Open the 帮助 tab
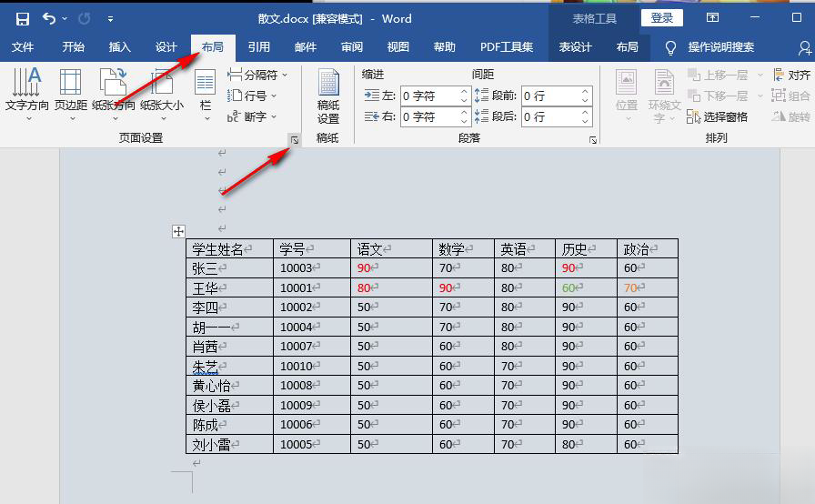The image size is (815, 504). coord(445,47)
